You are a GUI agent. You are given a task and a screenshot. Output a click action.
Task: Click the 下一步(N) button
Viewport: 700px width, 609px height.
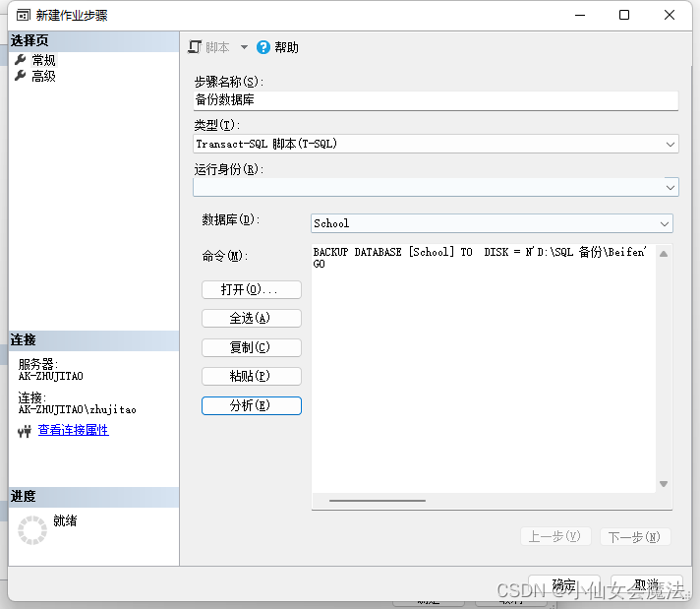pos(634,536)
